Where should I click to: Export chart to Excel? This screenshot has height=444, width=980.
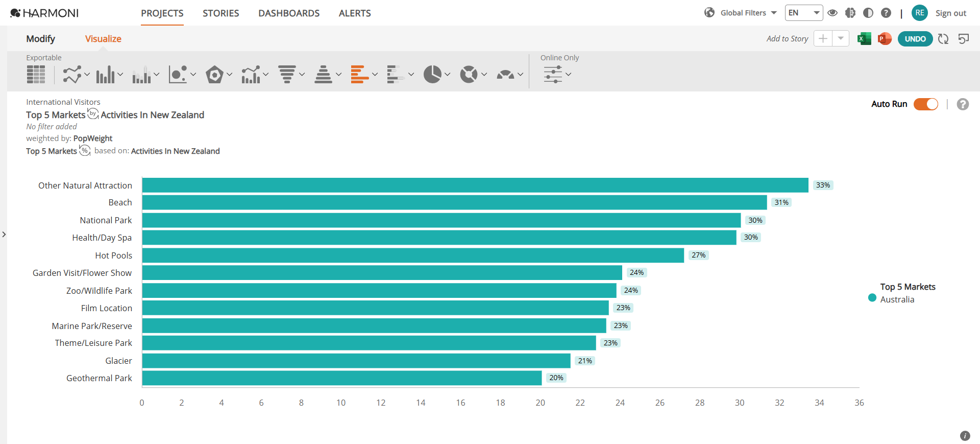pyautogui.click(x=864, y=39)
